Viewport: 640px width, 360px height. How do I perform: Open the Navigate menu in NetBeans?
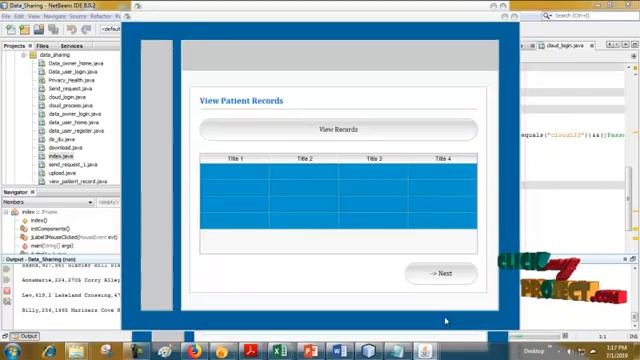pos(55,16)
